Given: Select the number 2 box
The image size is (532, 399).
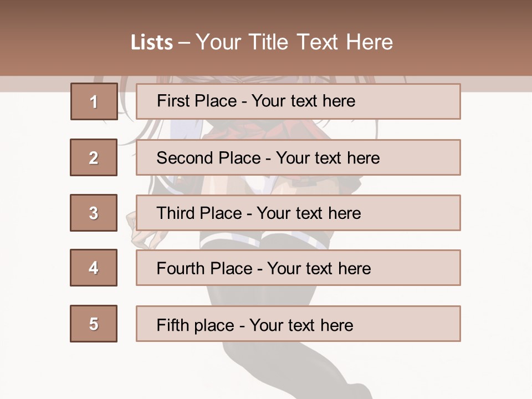Looking at the screenshot, I should 94,157.
